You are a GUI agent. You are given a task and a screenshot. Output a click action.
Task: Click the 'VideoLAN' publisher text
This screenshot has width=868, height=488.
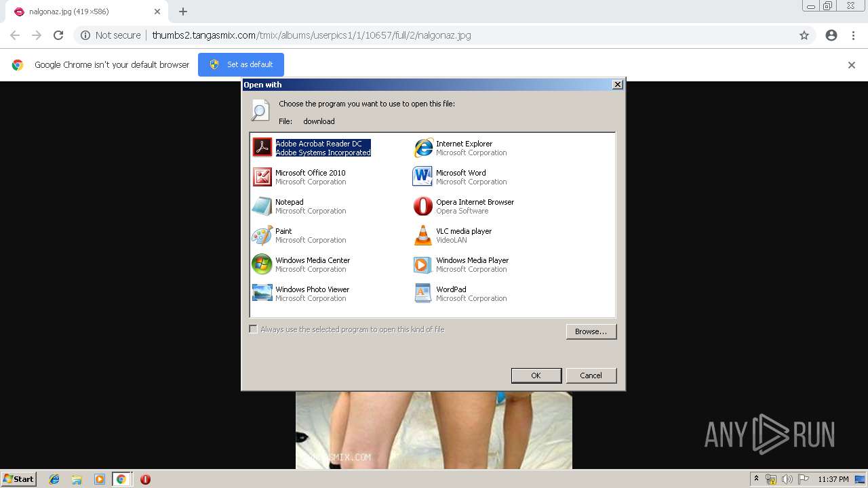click(x=452, y=241)
